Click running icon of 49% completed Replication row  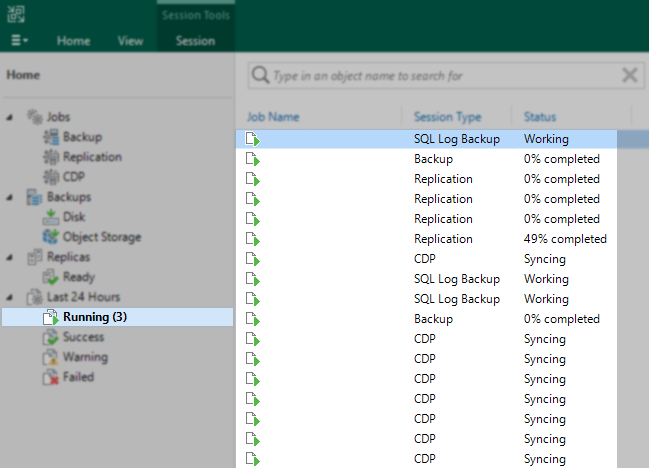coord(252,239)
